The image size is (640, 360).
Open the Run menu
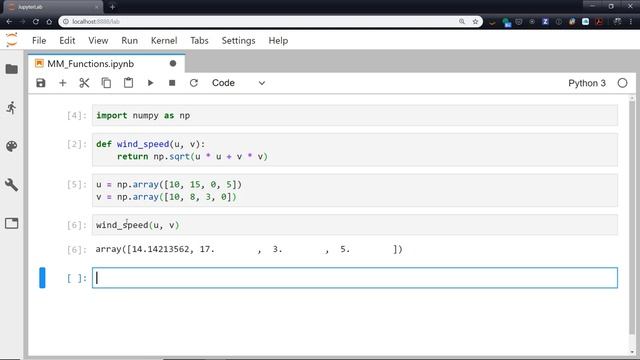(129, 40)
